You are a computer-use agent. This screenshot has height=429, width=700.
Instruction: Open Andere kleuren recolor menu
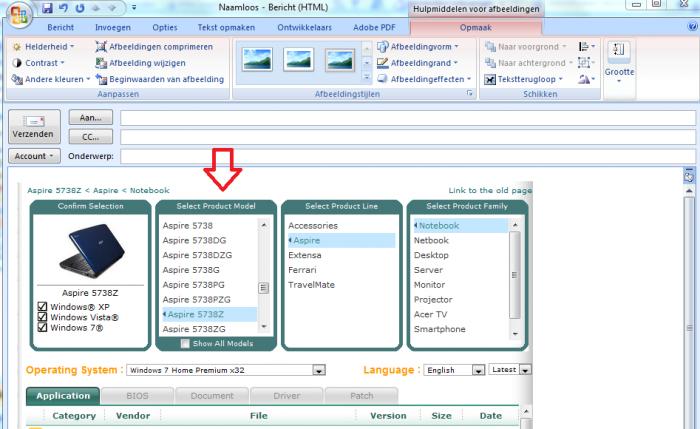pyautogui.click(x=51, y=79)
